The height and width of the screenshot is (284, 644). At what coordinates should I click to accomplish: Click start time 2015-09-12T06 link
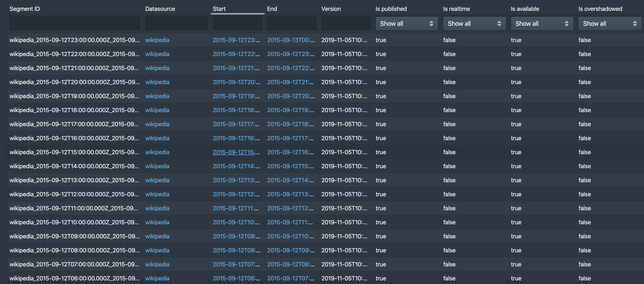(x=236, y=278)
